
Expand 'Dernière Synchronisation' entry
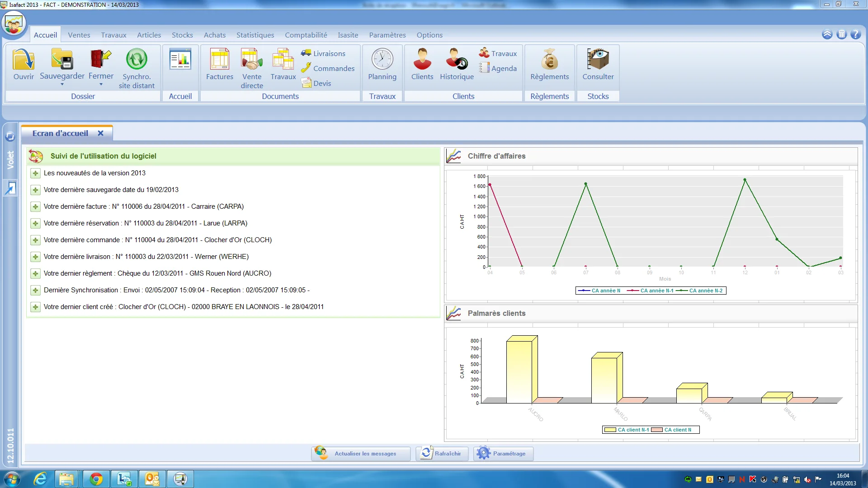[x=35, y=290]
